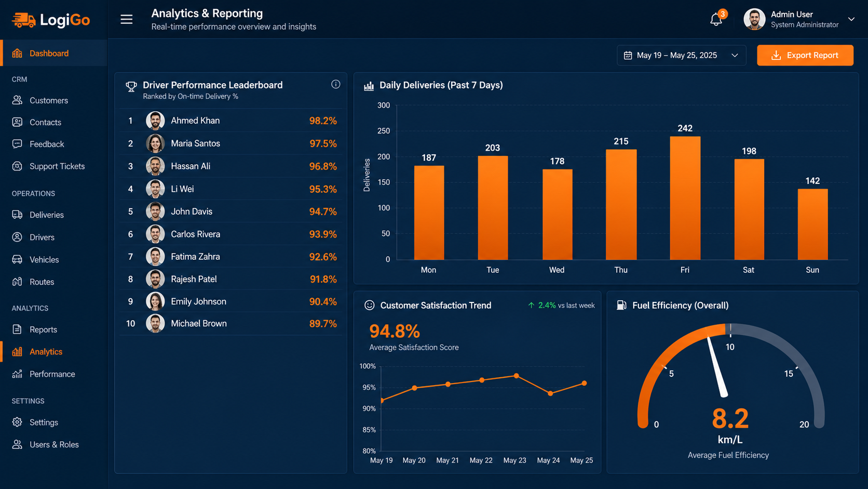Expand the Admin User account chevron

(851, 19)
